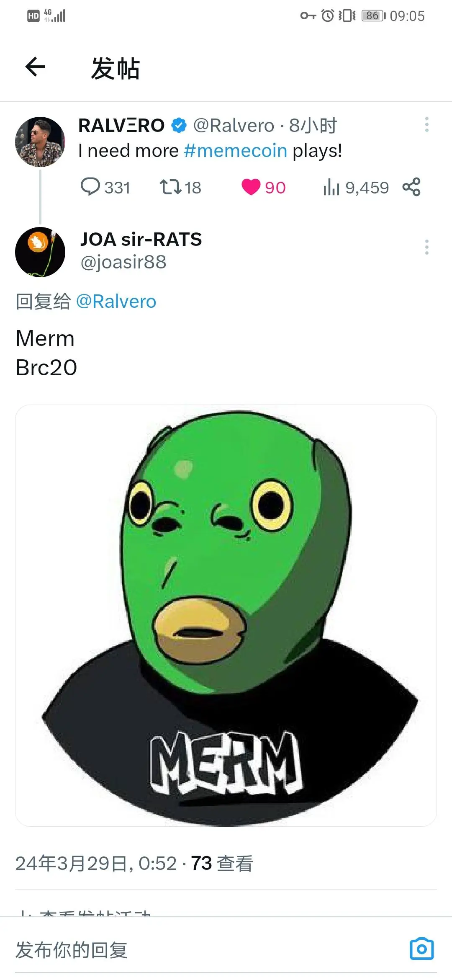This screenshot has height=980, width=452.
Task: Click the @Ralvero mention in reply line
Action: tap(116, 302)
